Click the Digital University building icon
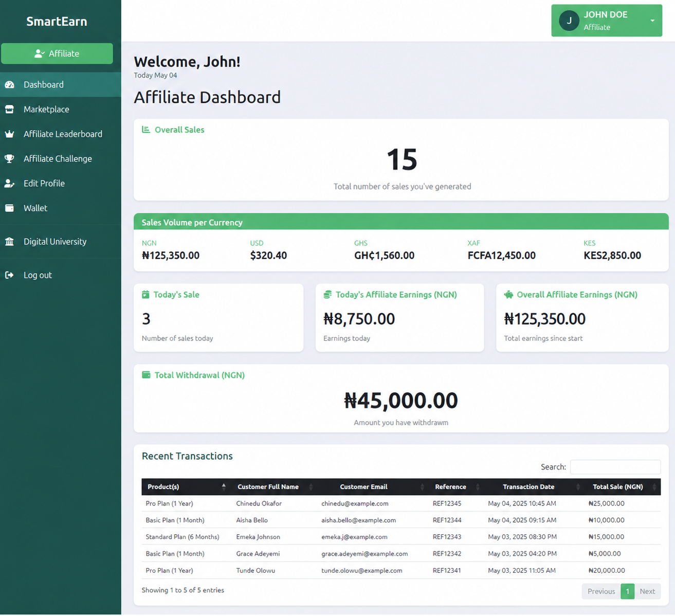The width and height of the screenshot is (675, 616). click(x=9, y=242)
